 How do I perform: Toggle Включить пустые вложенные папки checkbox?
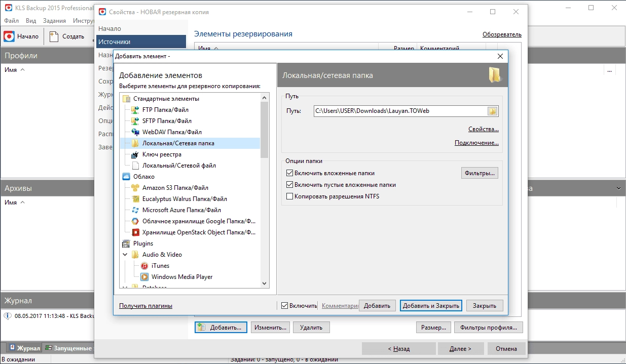pyautogui.click(x=290, y=185)
